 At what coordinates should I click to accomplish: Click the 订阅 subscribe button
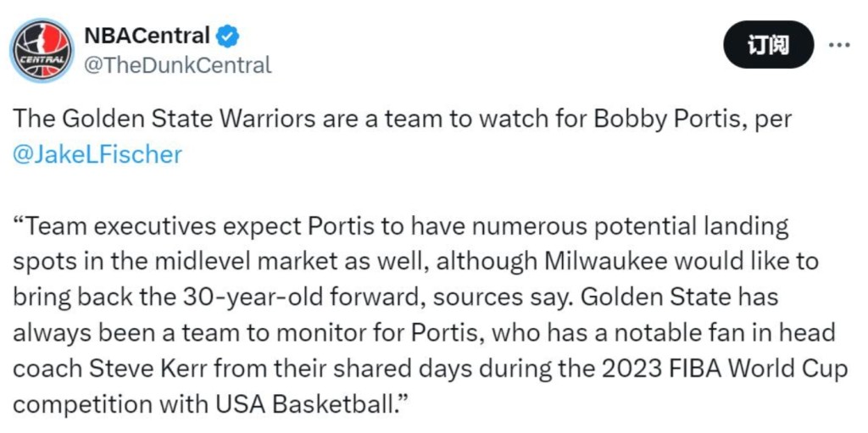[x=769, y=45]
